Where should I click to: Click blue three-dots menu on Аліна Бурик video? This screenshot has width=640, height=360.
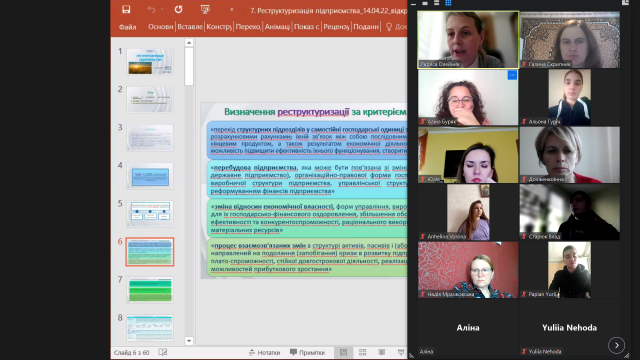(512, 75)
